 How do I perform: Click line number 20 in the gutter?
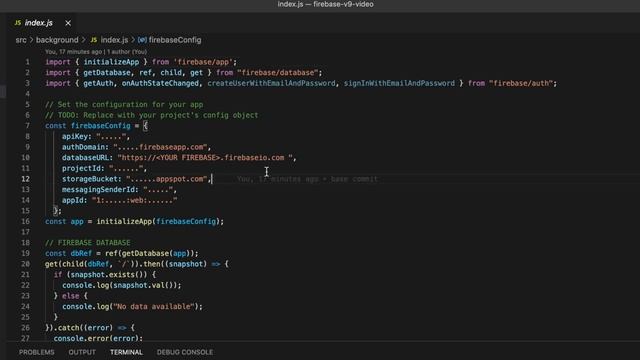tap(25, 264)
